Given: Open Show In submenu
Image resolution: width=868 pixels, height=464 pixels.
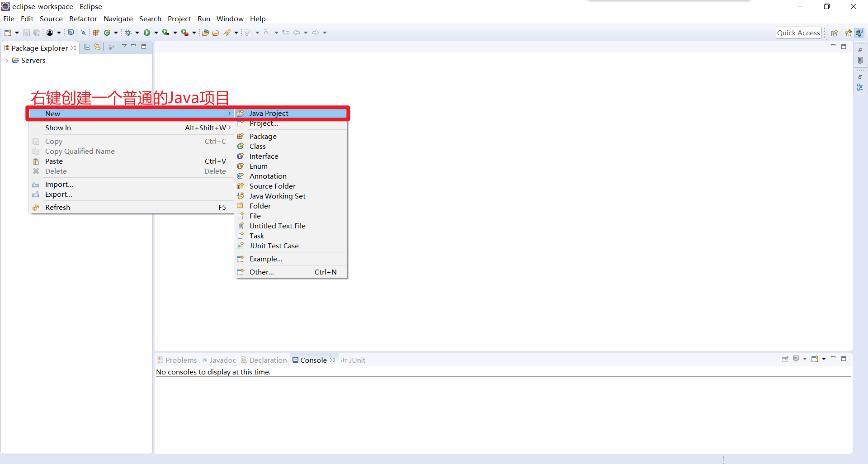Looking at the screenshot, I should coord(131,128).
